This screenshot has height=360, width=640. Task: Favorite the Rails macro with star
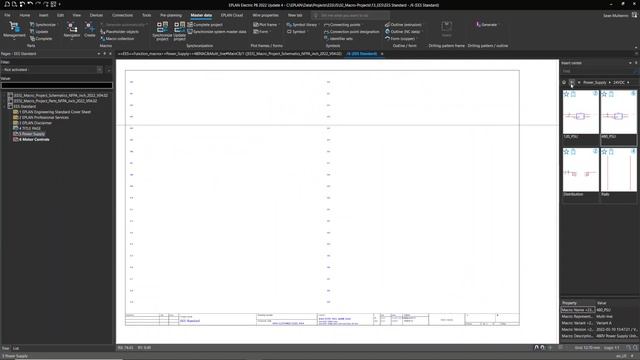pos(604,152)
